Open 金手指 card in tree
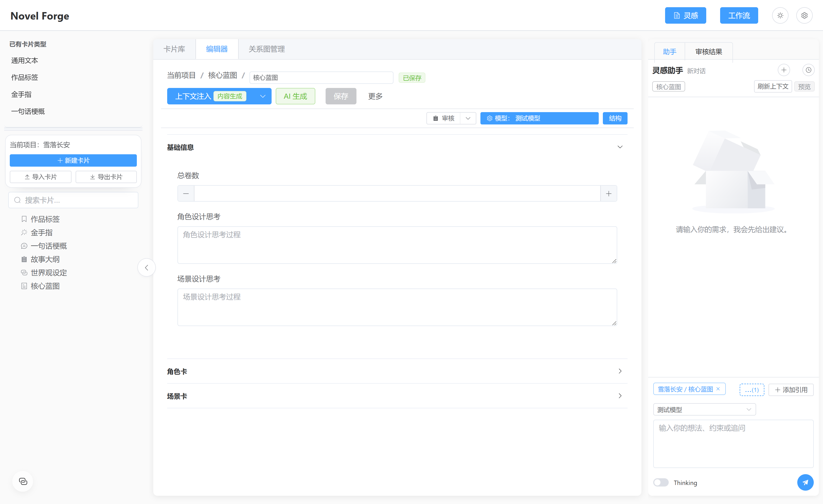This screenshot has height=504, width=823. 41,232
